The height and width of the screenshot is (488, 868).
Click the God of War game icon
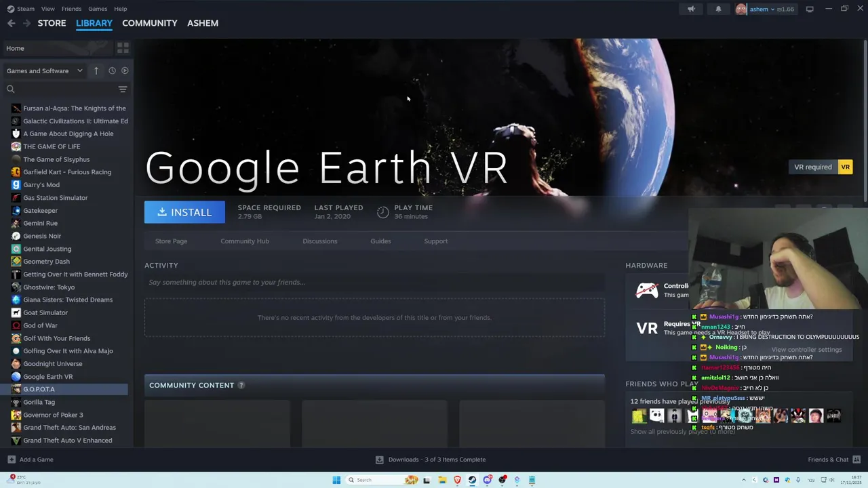[16, 325]
